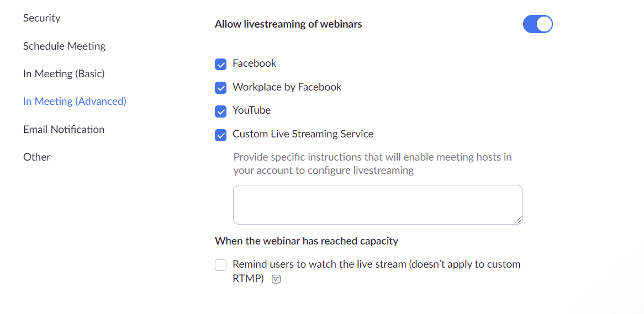The width and height of the screenshot is (644, 314).
Task: Jump to the Other settings section
Action: (x=37, y=157)
